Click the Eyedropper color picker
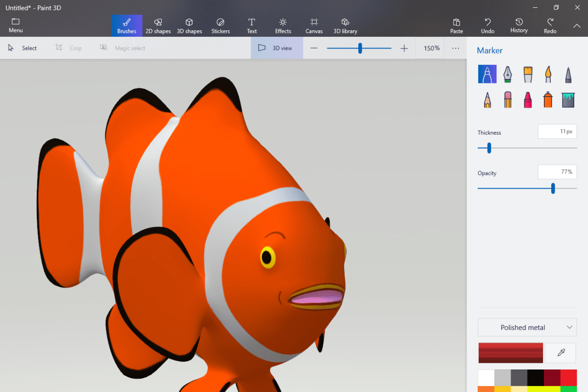The width and height of the screenshot is (588, 392). click(x=561, y=352)
